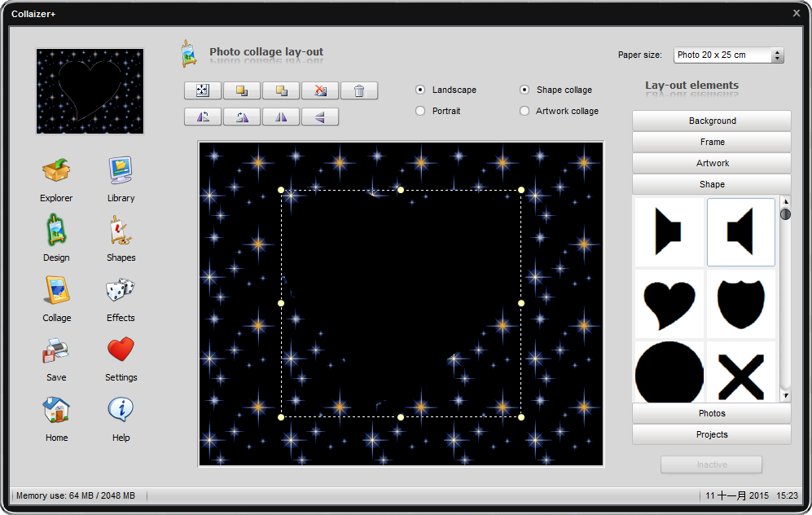This screenshot has height=515, width=812.
Task: Switch to the Frame section
Action: (x=712, y=142)
